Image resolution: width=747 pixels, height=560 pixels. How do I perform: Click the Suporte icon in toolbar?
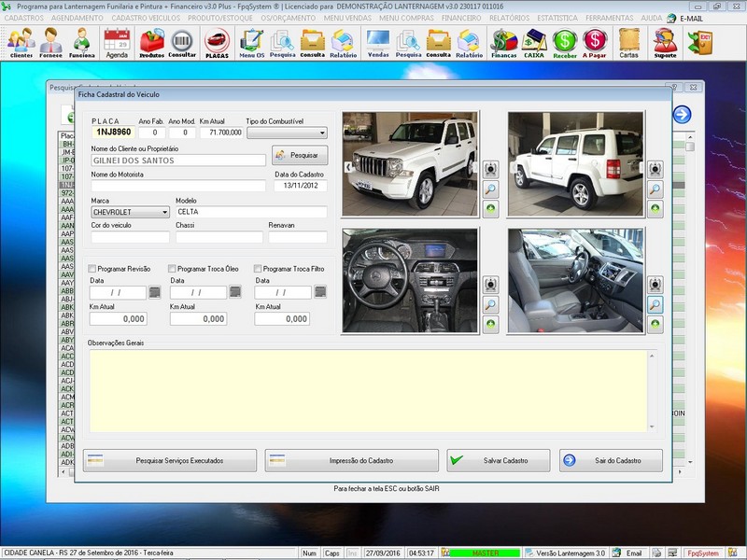pos(665,42)
